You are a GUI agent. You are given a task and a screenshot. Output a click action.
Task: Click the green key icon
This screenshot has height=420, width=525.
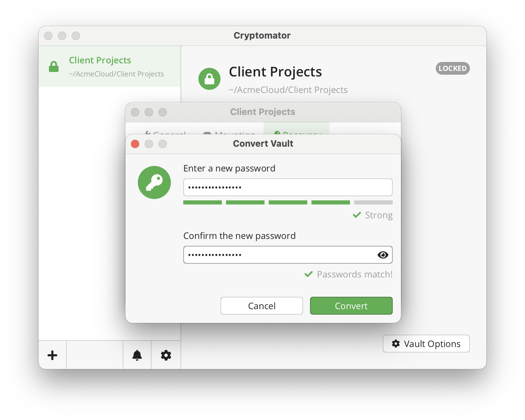click(x=154, y=182)
